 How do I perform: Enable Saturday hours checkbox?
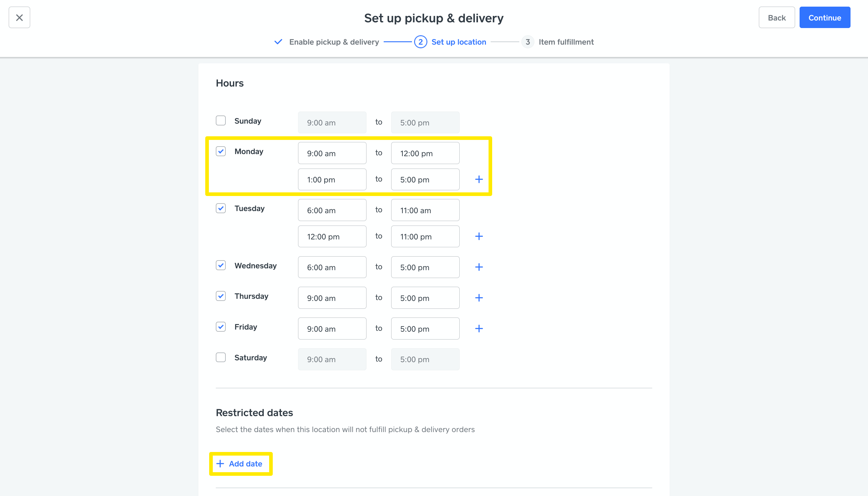pos(221,357)
